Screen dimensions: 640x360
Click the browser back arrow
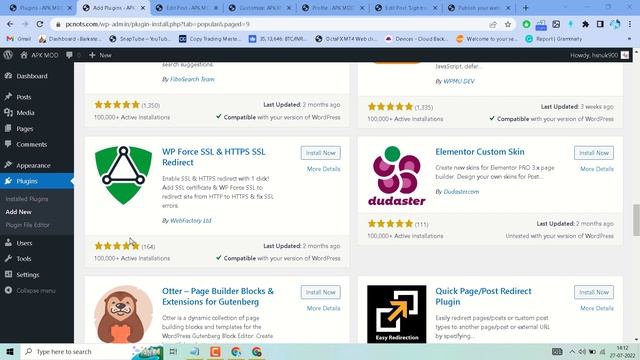[10, 24]
